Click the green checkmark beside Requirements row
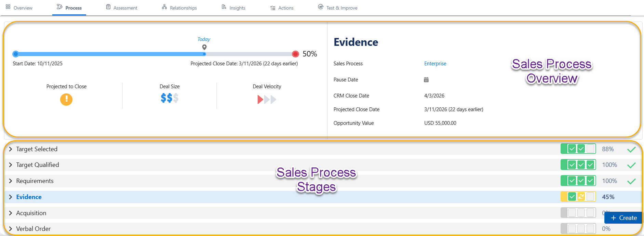 (x=631, y=181)
